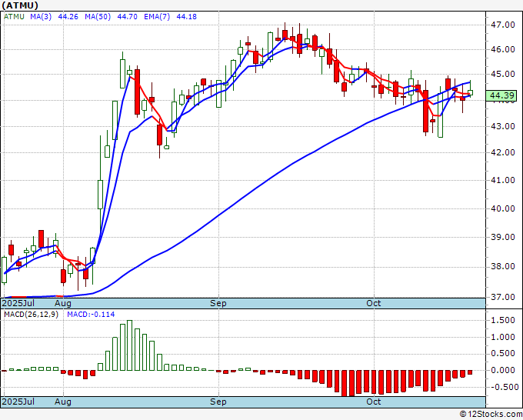This screenshot has height=420, width=523.
Task: Click the 46.00 price axis label
Action: point(502,49)
